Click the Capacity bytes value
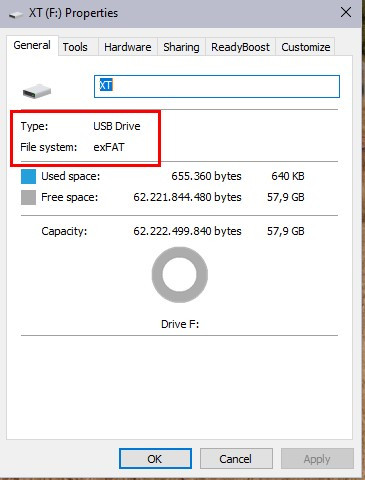365x480 pixels. pos(187,231)
